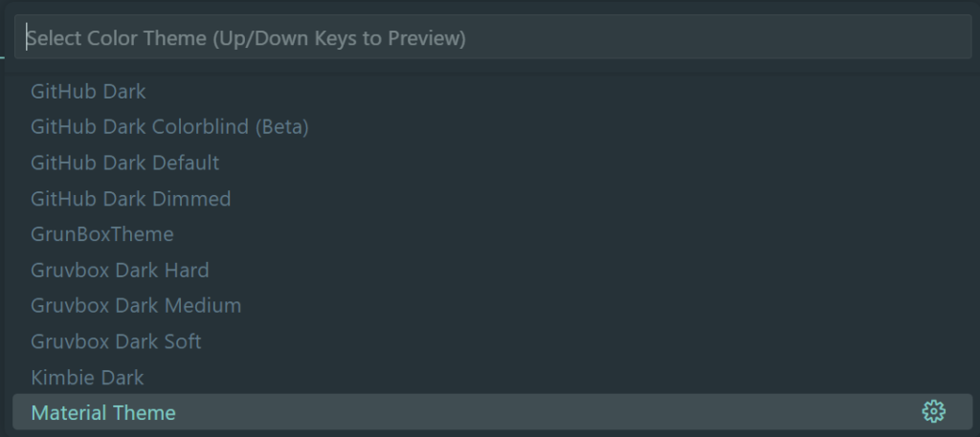This screenshot has height=437, width=980.
Task: Apply the Gruvbox Dark Soft theme
Action: [x=116, y=341]
